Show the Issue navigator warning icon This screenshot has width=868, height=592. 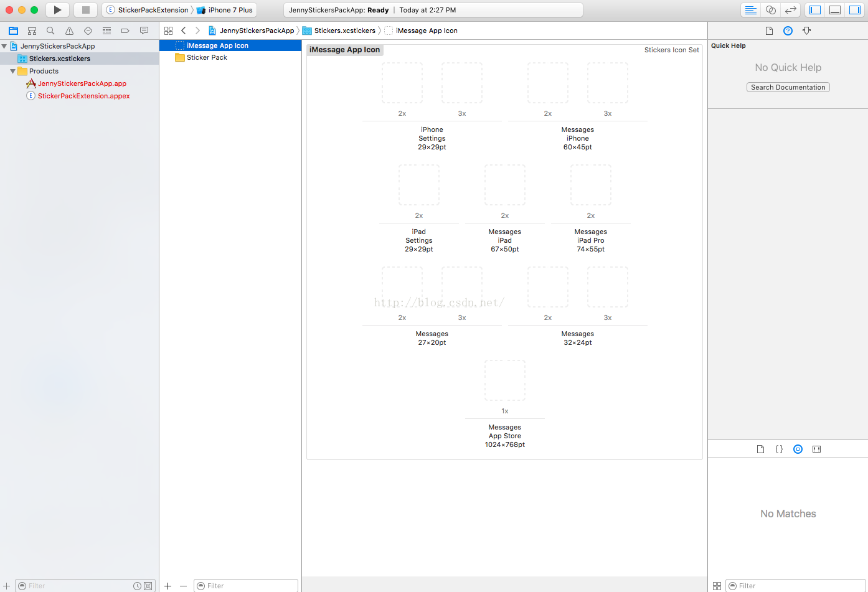[x=69, y=31]
